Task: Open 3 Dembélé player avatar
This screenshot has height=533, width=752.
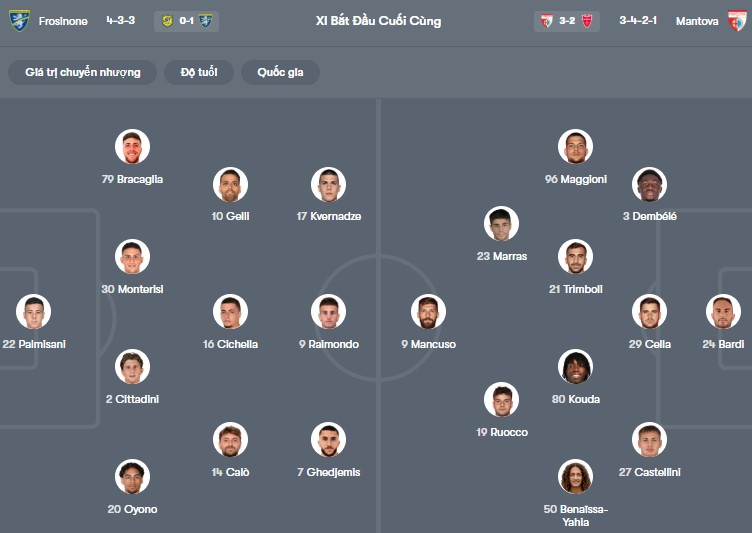Action: tap(649, 184)
